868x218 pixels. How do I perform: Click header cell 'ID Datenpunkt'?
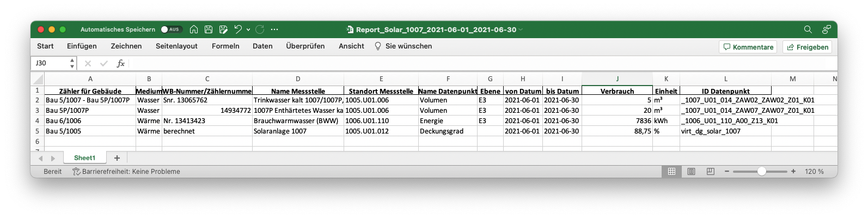coord(726,91)
